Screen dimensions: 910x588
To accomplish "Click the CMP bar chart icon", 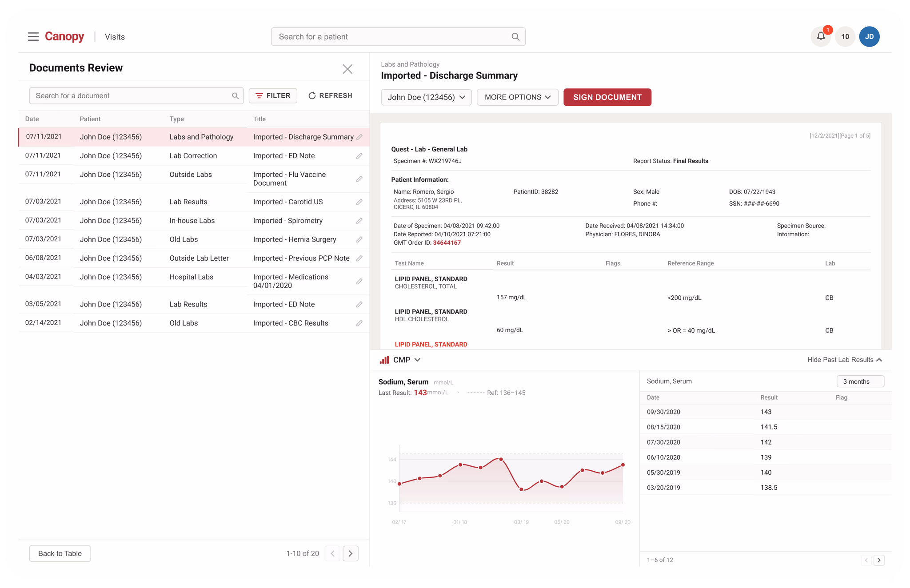I will pos(384,360).
